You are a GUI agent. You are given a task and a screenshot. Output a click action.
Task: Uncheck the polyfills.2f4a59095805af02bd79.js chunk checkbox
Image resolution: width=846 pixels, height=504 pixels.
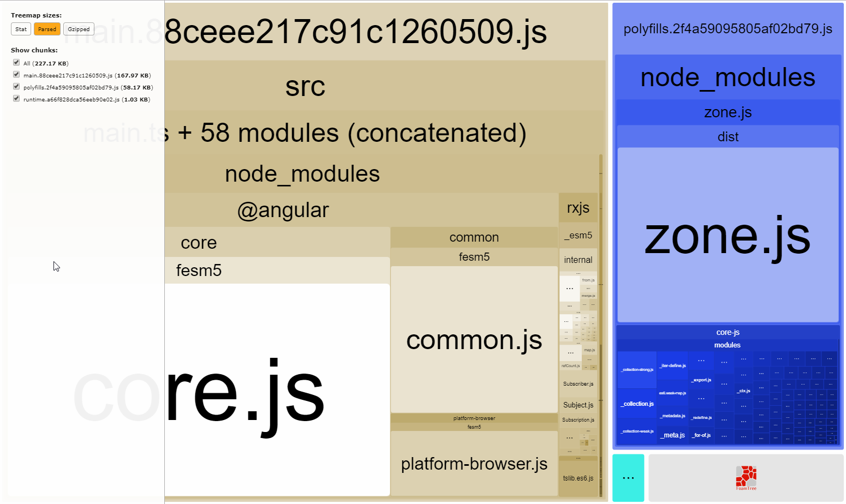[16, 87]
